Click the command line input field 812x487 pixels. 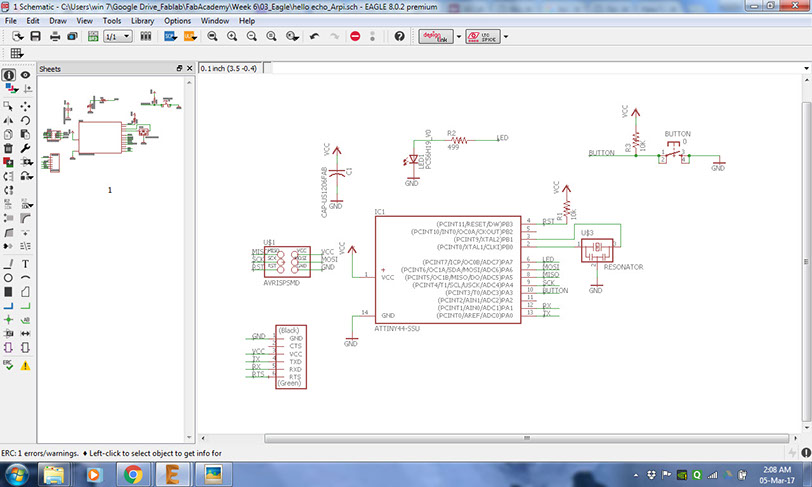click(x=537, y=68)
